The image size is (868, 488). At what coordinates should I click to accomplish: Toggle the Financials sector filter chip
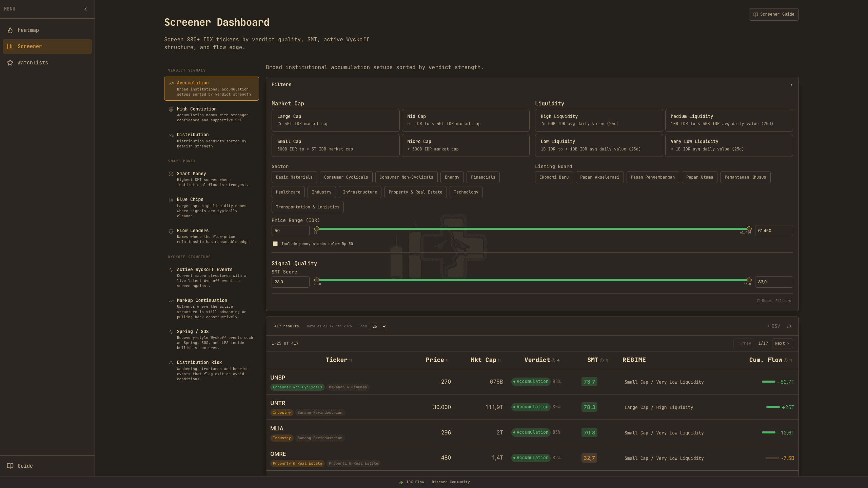click(483, 177)
